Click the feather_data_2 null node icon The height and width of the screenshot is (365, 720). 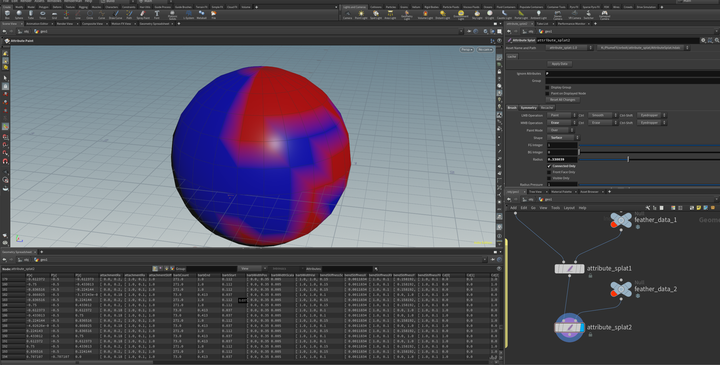click(621, 289)
